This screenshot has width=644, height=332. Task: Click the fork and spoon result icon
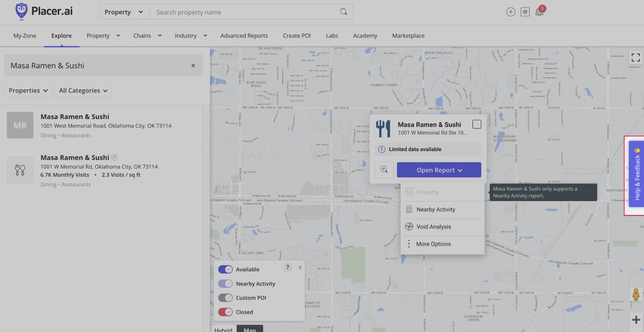20,170
